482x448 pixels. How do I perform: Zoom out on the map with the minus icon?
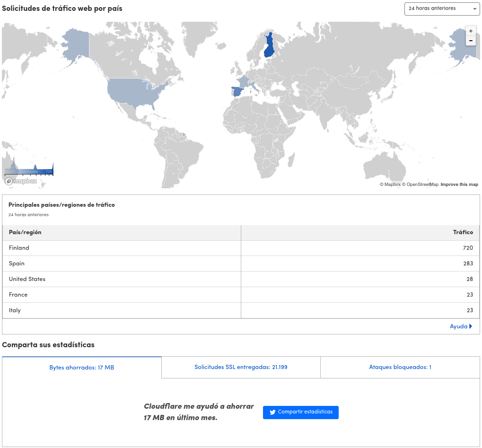(471, 40)
